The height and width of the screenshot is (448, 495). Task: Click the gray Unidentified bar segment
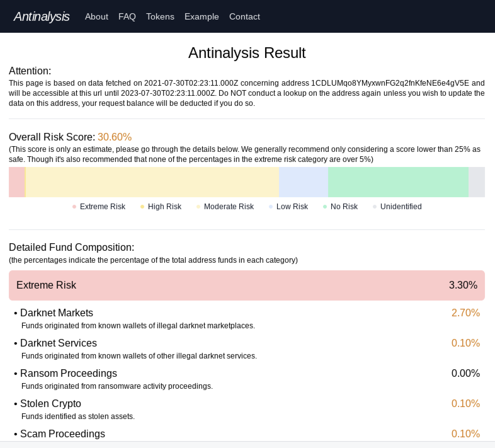476,182
